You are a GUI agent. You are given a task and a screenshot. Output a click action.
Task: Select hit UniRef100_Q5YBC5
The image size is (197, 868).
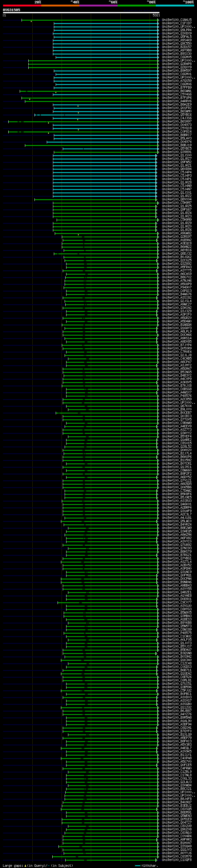click(x=177, y=149)
